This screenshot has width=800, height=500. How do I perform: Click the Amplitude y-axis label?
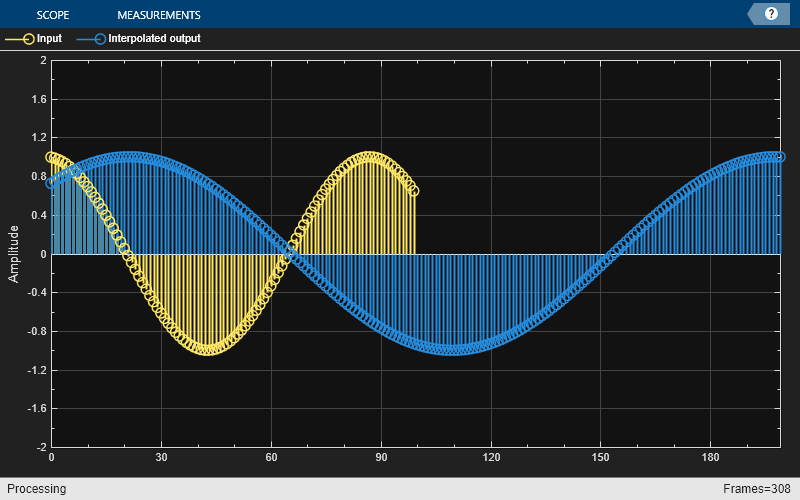(x=13, y=254)
